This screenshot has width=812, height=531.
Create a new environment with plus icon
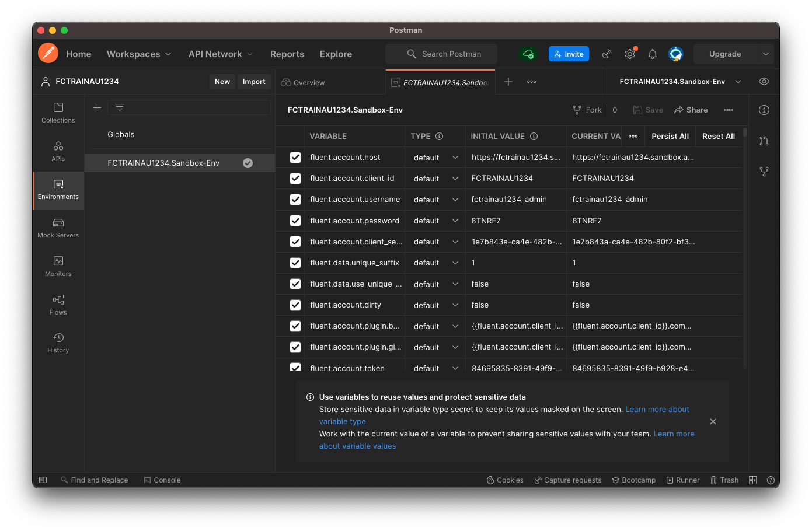[x=97, y=107]
